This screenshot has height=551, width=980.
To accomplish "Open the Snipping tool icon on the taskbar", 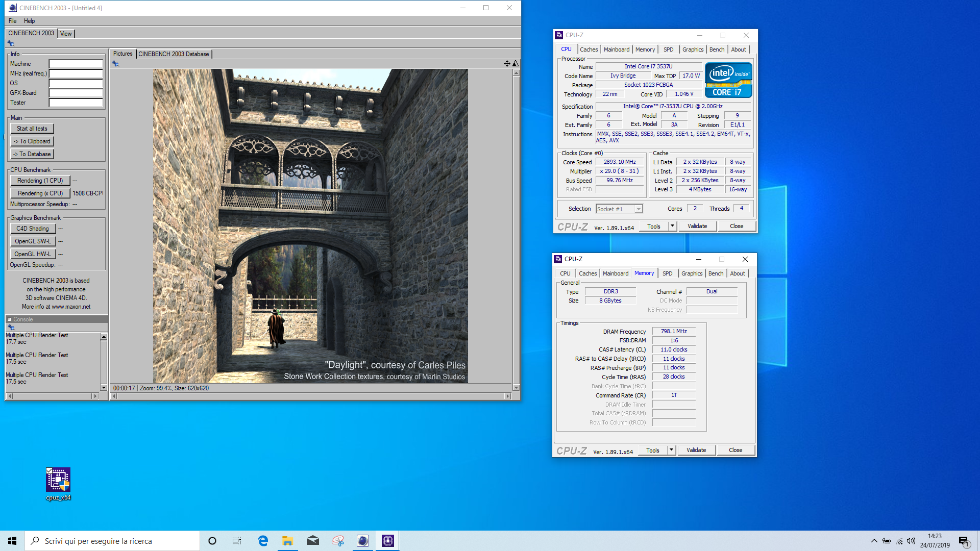I will pyautogui.click(x=338, y=541).
